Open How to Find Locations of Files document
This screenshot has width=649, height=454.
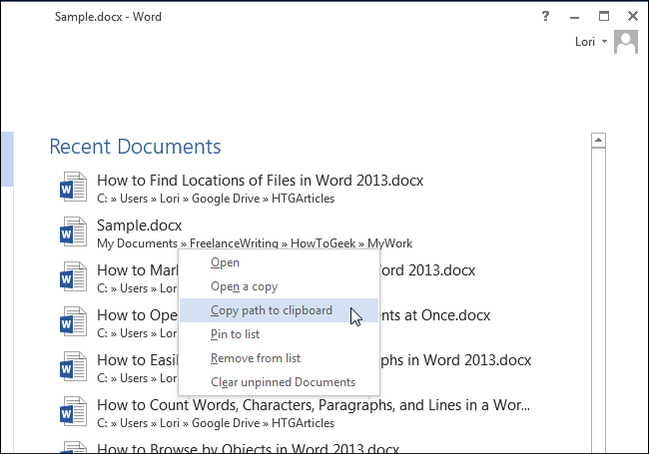point(260,180)
